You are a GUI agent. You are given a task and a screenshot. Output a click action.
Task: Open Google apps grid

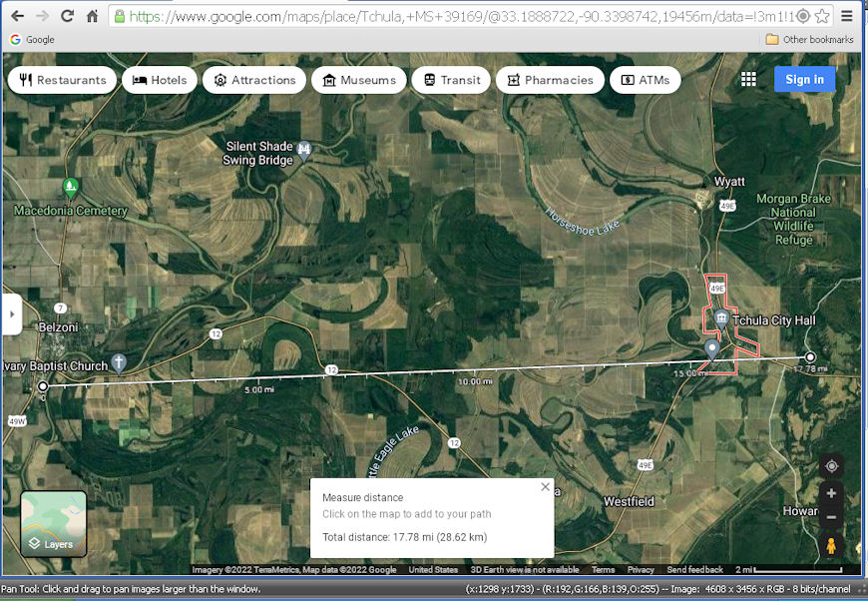click(748, 80)
